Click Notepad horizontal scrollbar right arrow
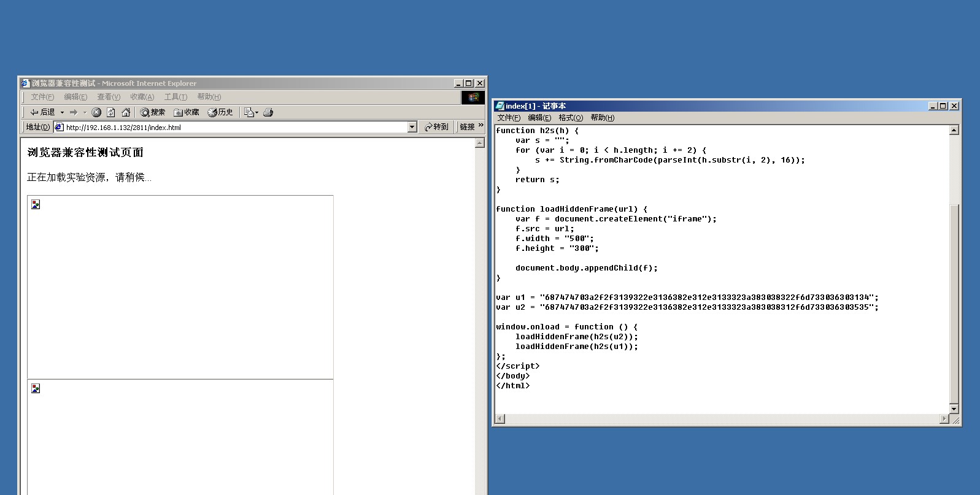This screenshot has width=980, height=495. (x=944, y=419)
